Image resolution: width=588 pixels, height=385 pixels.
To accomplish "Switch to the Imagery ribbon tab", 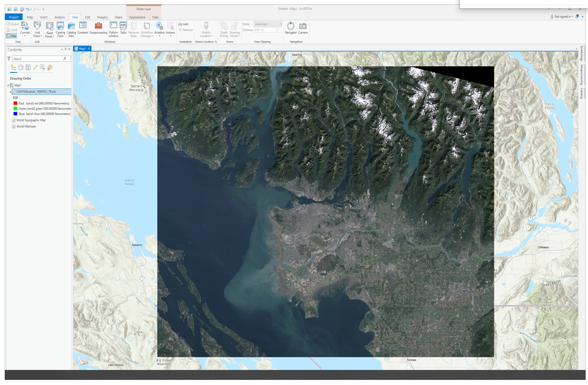I will pos(102,17).
